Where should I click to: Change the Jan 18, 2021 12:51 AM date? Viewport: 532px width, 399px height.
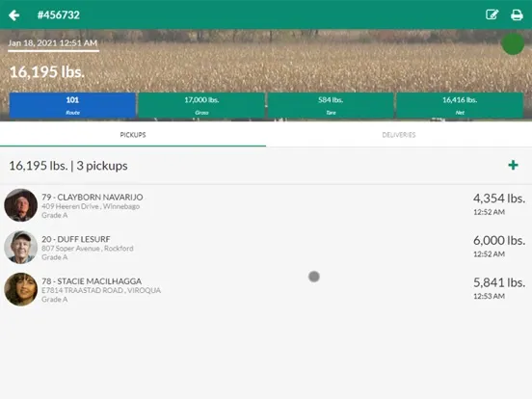coord(53,43)
